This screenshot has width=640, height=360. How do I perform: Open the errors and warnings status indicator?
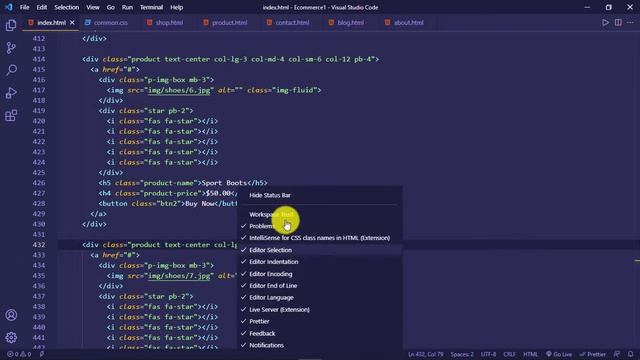click(x=19, y=354)
